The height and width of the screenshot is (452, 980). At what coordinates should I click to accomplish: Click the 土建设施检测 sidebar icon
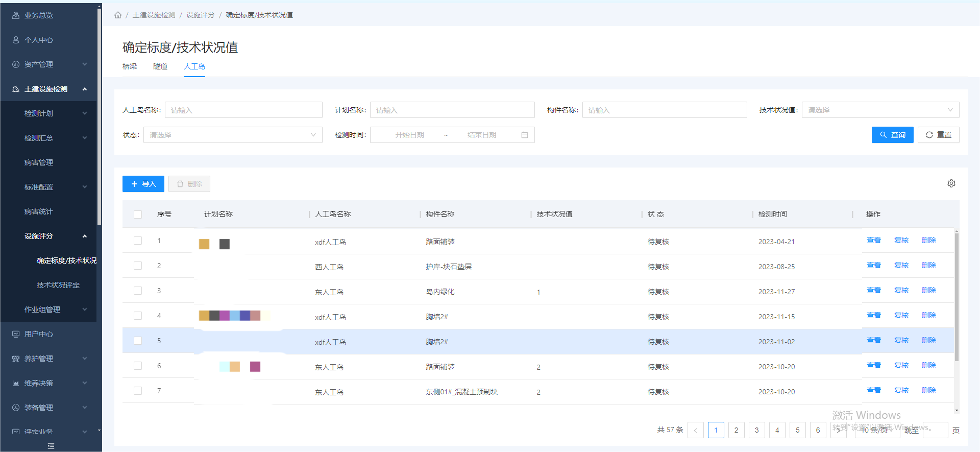[16, 89]
